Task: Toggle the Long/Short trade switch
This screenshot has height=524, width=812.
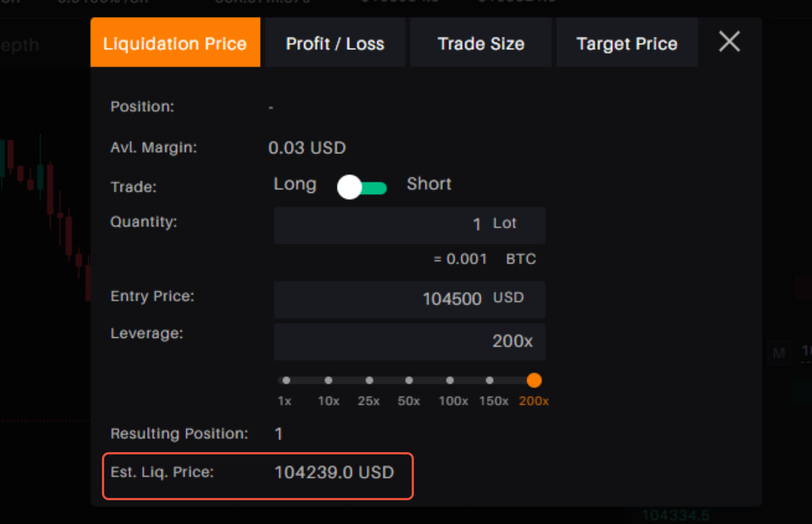Action: tap(362, 187)
